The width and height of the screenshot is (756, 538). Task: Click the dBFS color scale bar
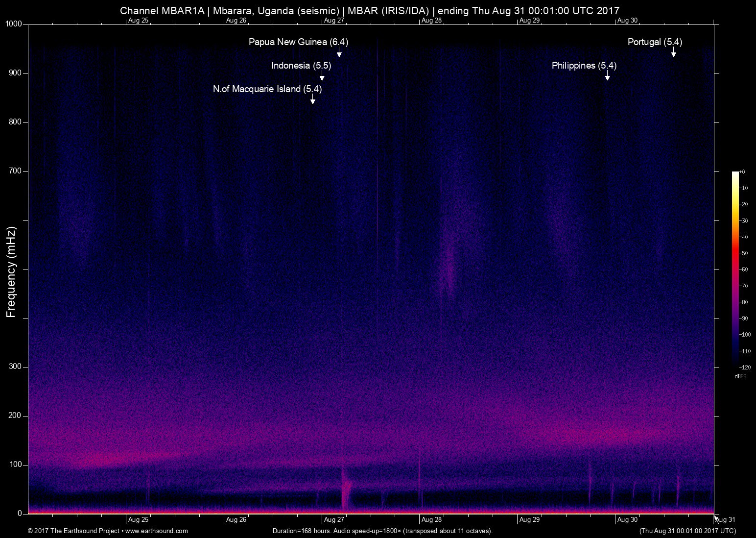click(x=735, y=269)
